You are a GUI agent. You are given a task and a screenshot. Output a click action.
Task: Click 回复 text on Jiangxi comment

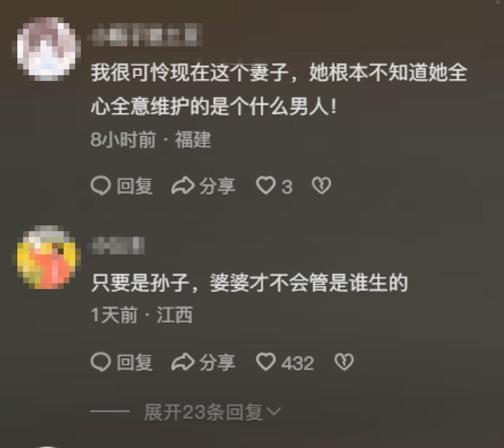tap(134, 362)
